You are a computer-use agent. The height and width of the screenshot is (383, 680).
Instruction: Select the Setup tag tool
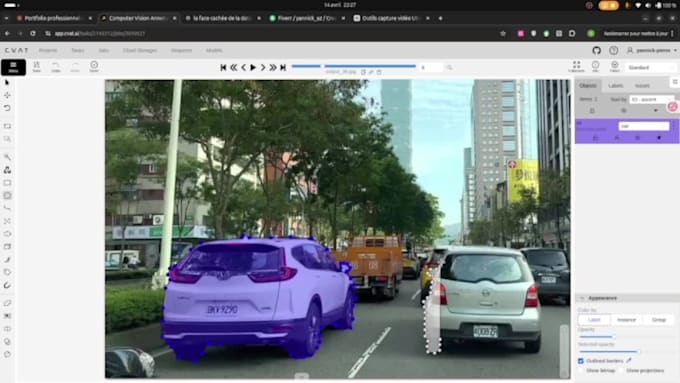(x=7, y=272)
